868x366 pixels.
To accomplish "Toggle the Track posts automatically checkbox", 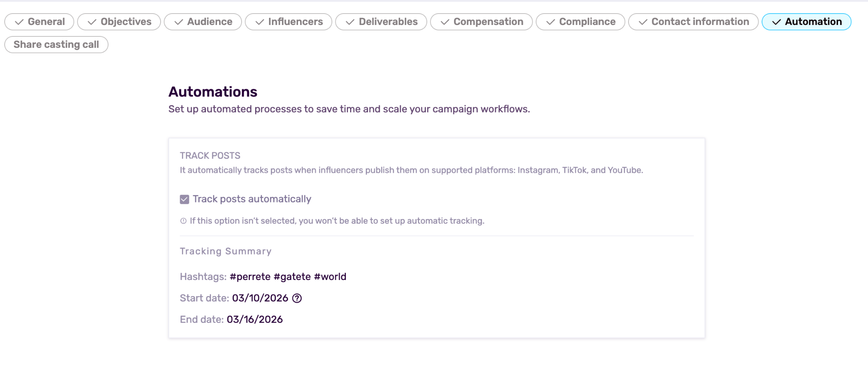I will click(x=184, y=199).
